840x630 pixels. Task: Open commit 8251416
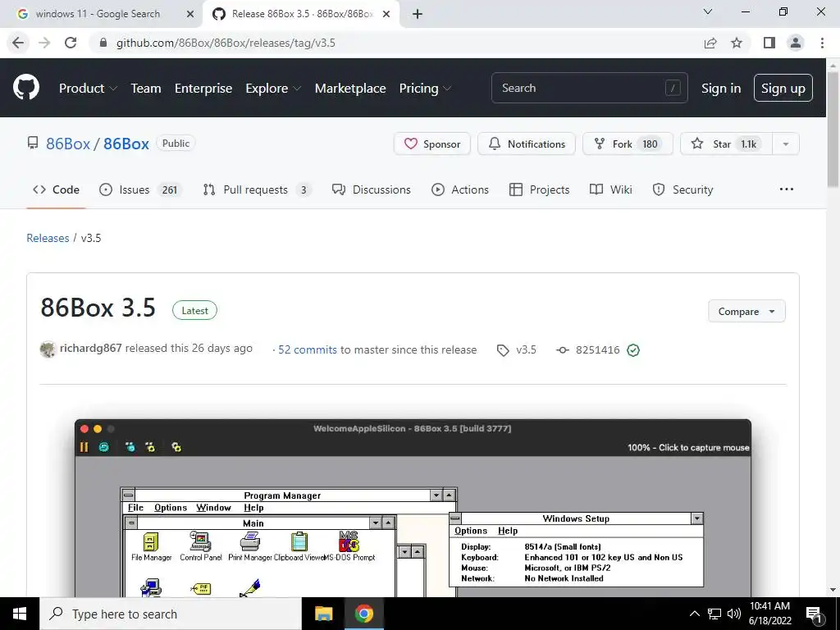click(x=597, y=350)
